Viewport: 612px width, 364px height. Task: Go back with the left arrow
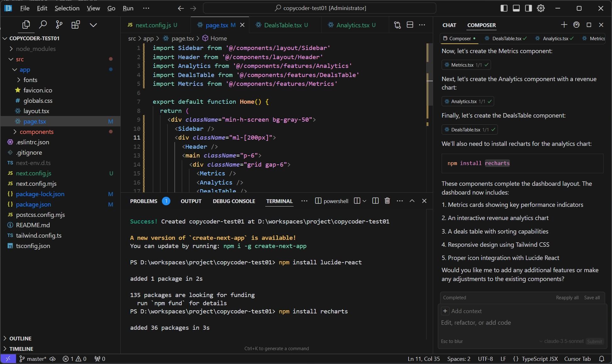(180, 8)
